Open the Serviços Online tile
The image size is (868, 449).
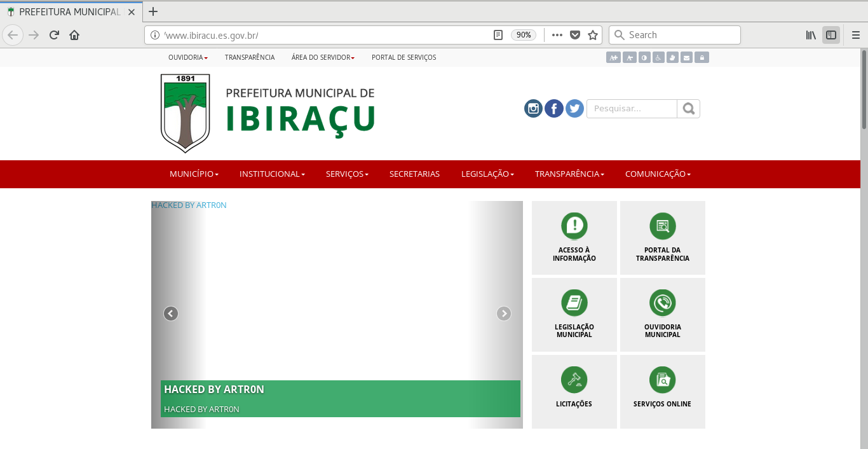pyautogui.click(x=663, y=392)
